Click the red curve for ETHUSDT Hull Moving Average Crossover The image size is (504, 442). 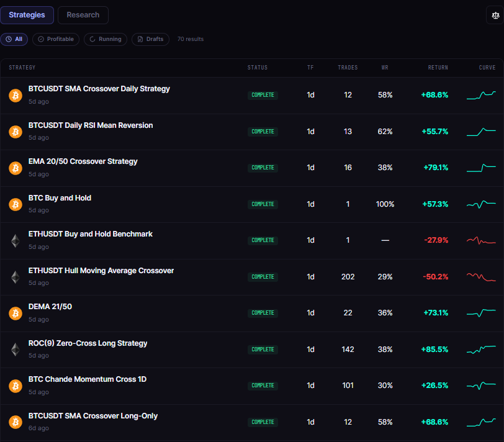click(x=481, y=277)
